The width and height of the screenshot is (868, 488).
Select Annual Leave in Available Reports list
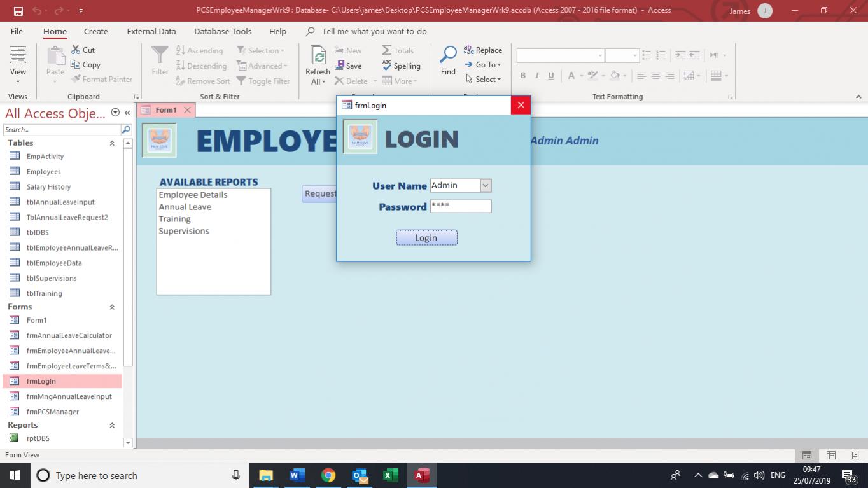pos(185,207)
